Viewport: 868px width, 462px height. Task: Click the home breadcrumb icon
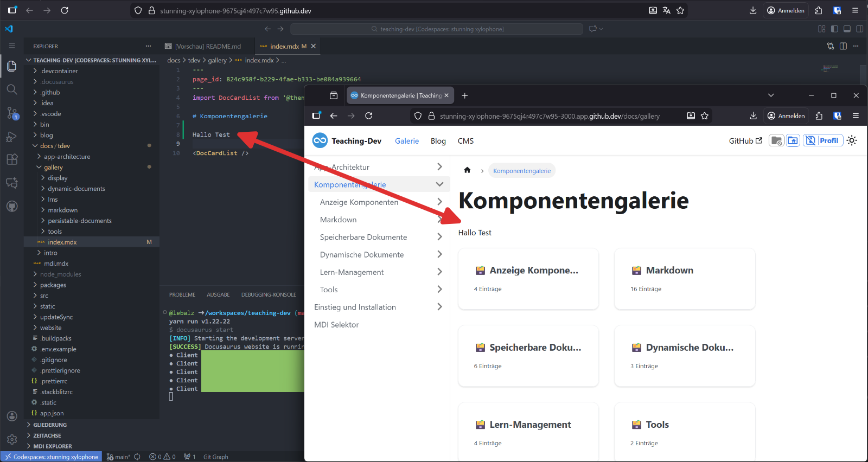tap(467, 170)
